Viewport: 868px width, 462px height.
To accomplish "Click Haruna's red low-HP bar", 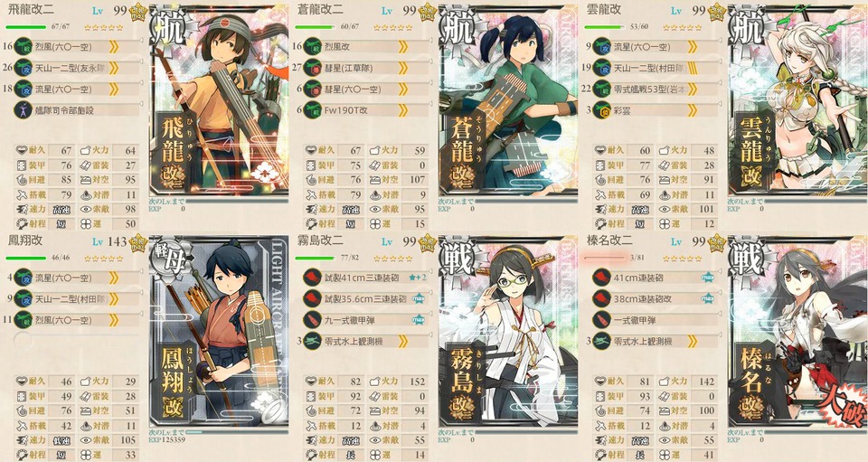I will (605, 258).
